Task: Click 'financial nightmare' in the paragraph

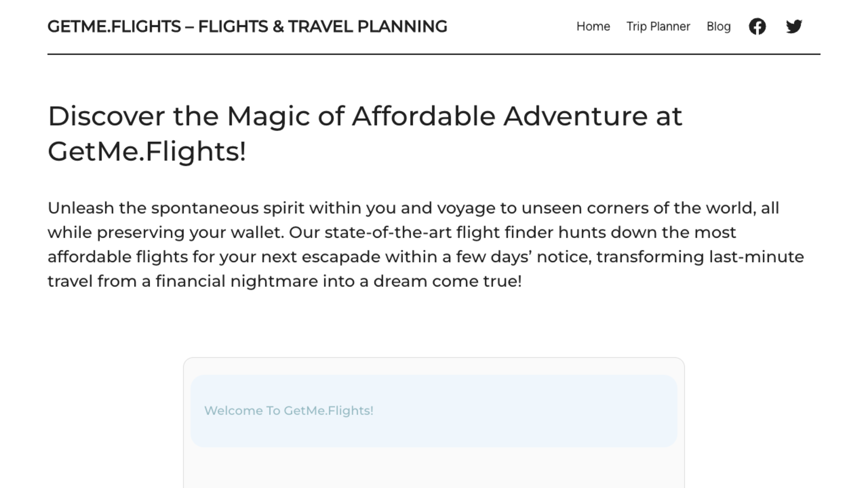Action: (236, 281)
